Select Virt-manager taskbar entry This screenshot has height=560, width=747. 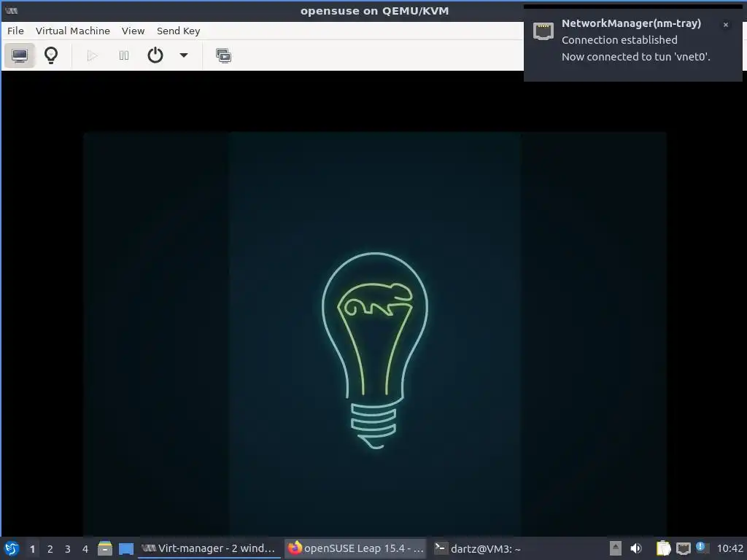[209, 548]
